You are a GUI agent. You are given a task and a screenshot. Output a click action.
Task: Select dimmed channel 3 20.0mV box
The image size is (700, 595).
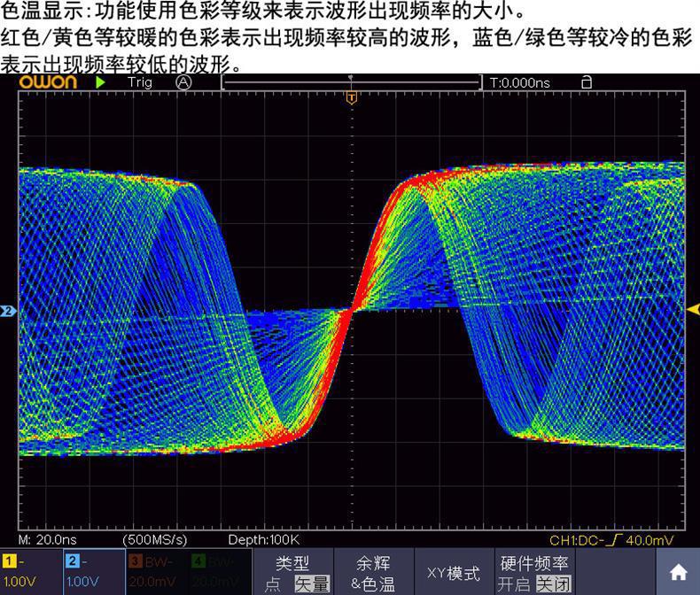pyautogui.click(x=157, y=572)
